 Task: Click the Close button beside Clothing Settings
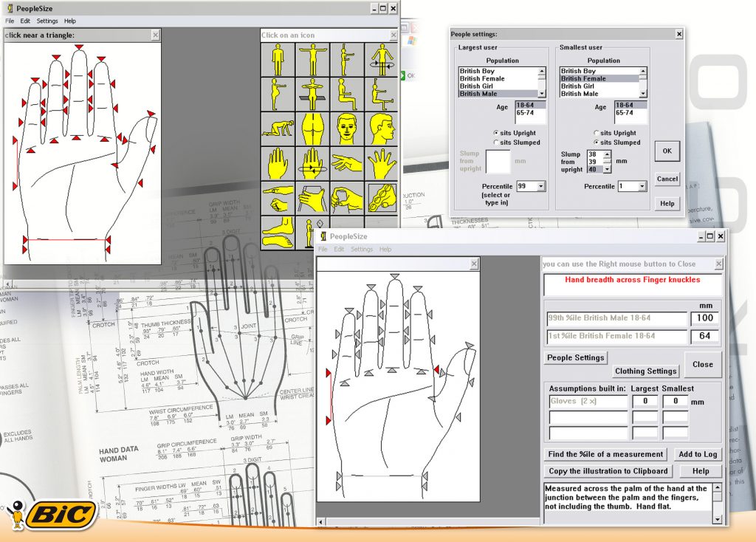(x=703, y=364)
